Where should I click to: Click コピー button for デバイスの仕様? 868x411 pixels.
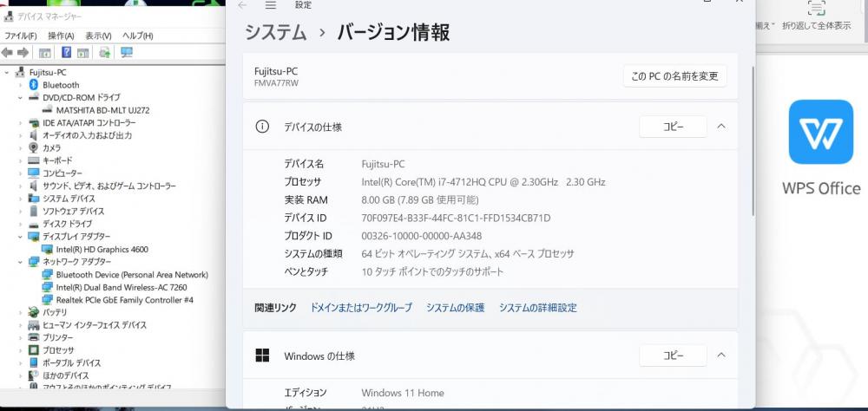point(674,126)
